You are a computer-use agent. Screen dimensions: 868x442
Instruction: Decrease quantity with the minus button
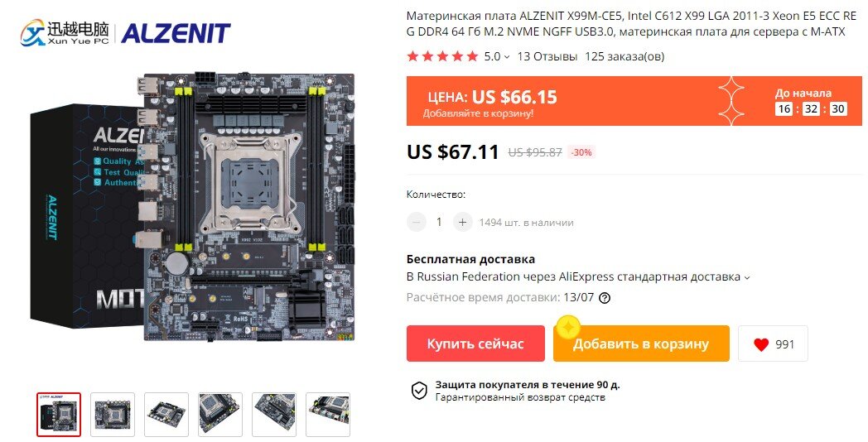(x=417, y=223)
